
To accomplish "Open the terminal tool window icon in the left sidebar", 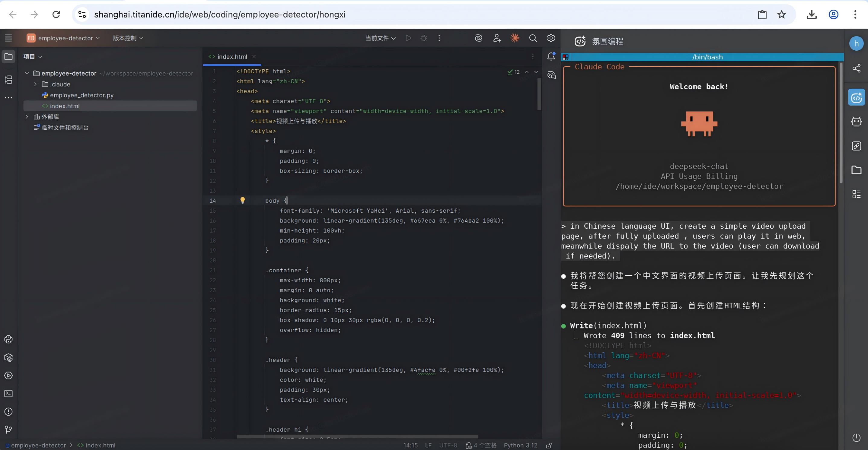I will (x=8, y=393).
